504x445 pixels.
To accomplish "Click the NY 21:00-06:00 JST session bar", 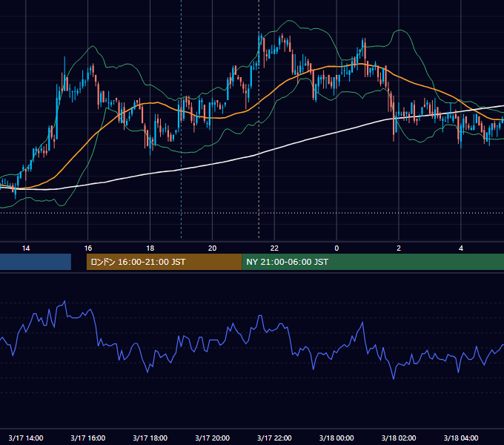I will [373, 262].
